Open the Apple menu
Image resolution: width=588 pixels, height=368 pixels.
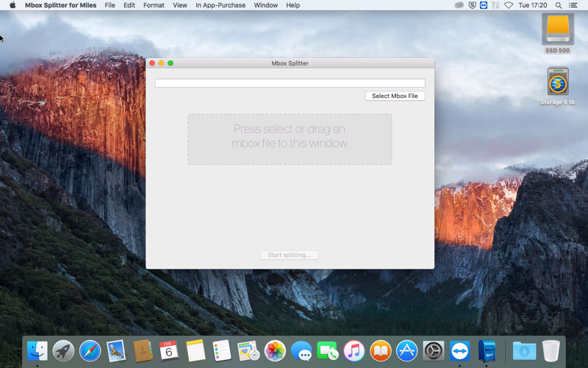(x=12, y=5)
